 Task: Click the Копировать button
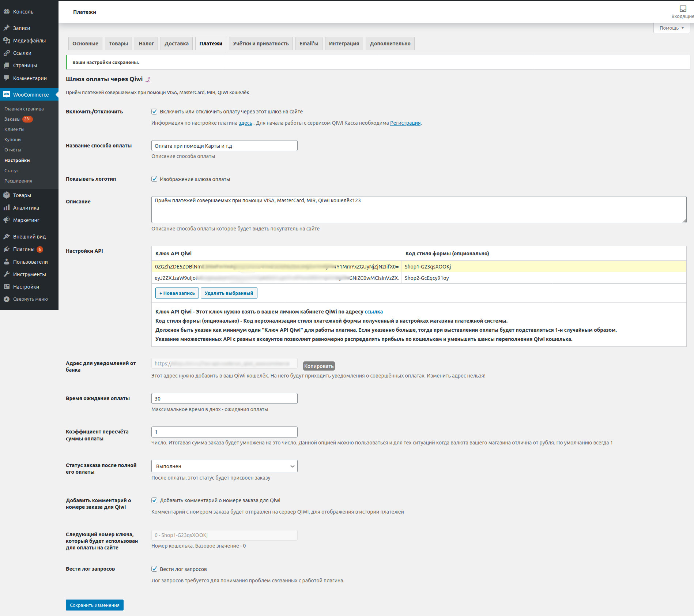(x=318, y=366)
